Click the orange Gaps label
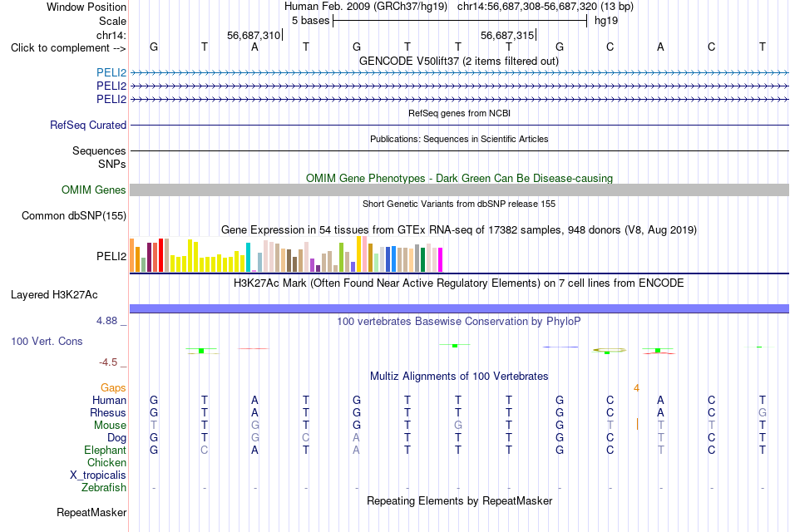Image resolution: width=790 pixels, height=532 pixels. 113,388
